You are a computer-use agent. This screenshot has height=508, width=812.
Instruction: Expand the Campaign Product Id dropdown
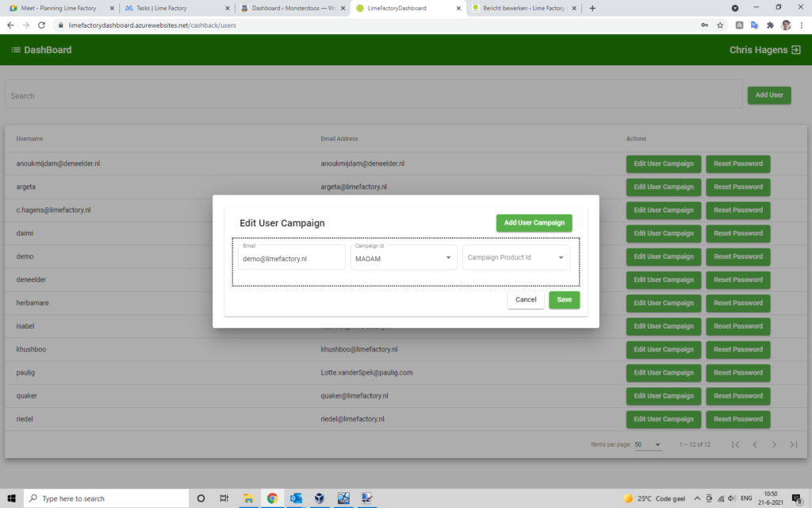(515, 257)
